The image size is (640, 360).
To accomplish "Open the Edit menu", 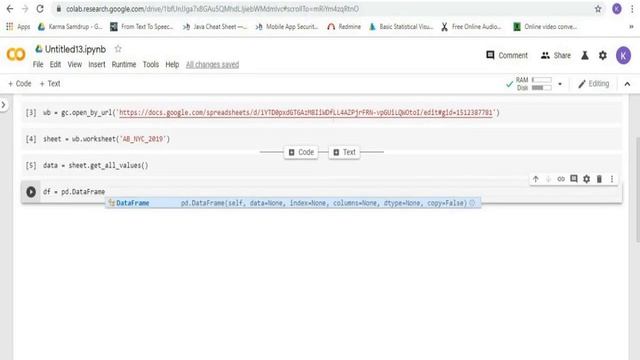I will point(55,64).
